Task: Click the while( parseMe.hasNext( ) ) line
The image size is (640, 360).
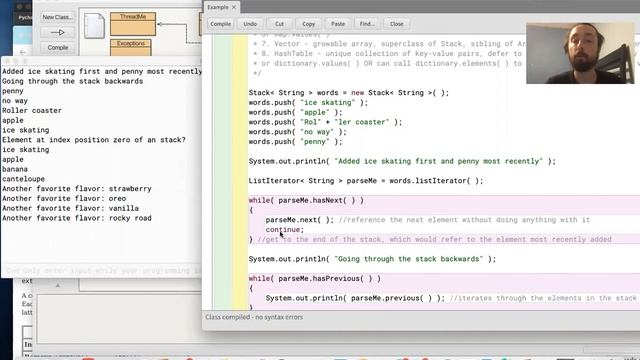Action: (306, 200)
